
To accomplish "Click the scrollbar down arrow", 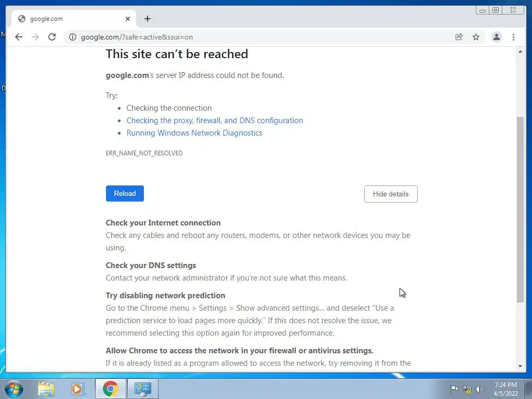I will tap(520, 366).
